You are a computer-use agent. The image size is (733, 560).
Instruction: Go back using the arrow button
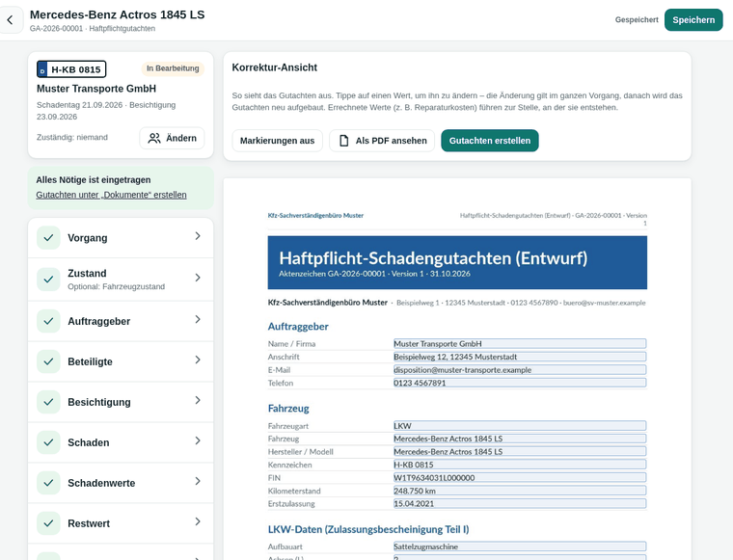tap(10, 20)
